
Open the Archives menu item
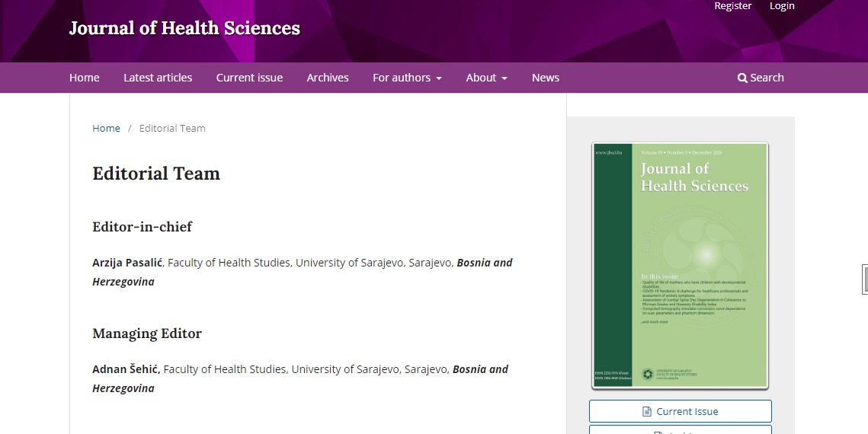[x=328, y=78]
